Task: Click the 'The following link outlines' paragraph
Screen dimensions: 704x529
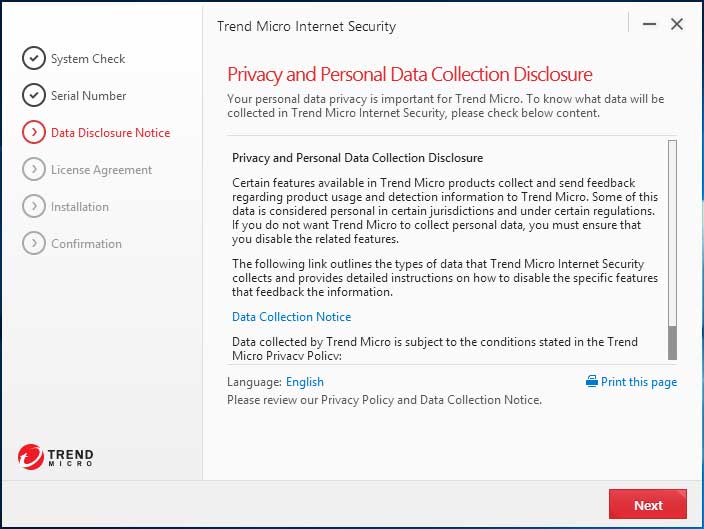Action: point(445,278)
